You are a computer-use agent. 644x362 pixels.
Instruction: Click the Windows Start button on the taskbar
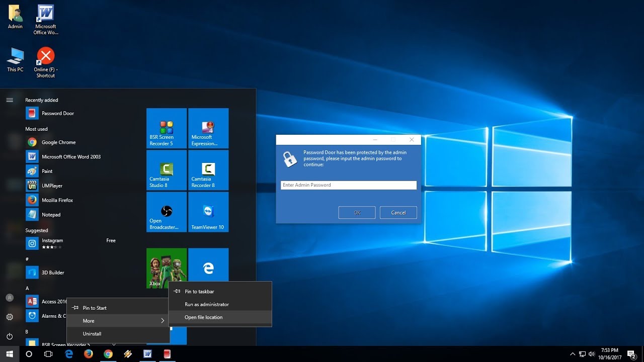tap(10, 354)
